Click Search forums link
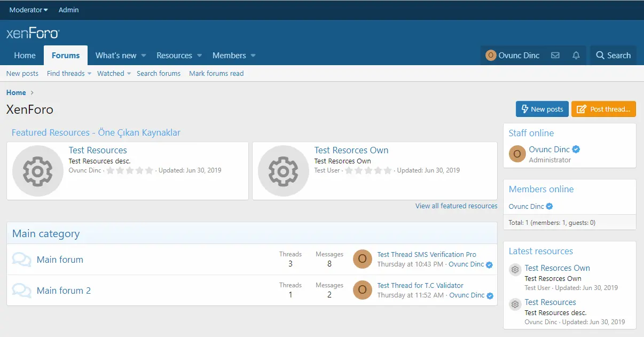644x337 pixels. coord(159,74)
